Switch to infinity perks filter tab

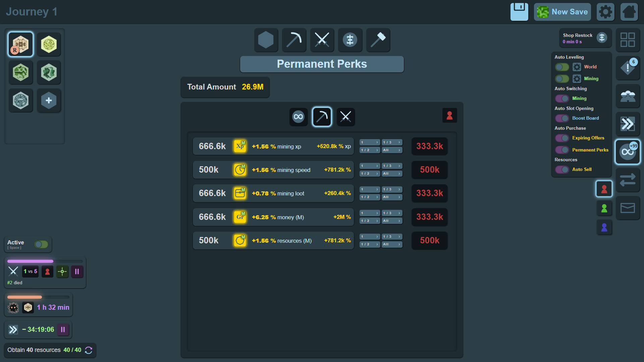click(x=298, y=117)
